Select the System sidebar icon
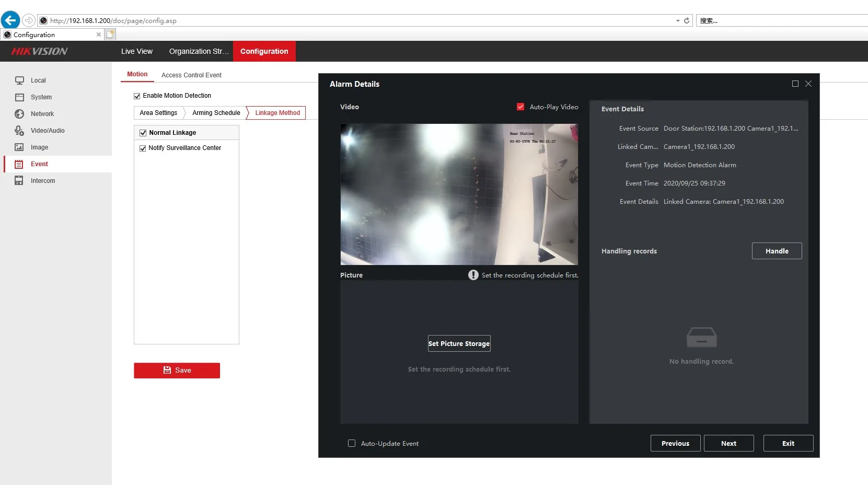The width and height of the screenshot is (868, 485). [19, 97]
